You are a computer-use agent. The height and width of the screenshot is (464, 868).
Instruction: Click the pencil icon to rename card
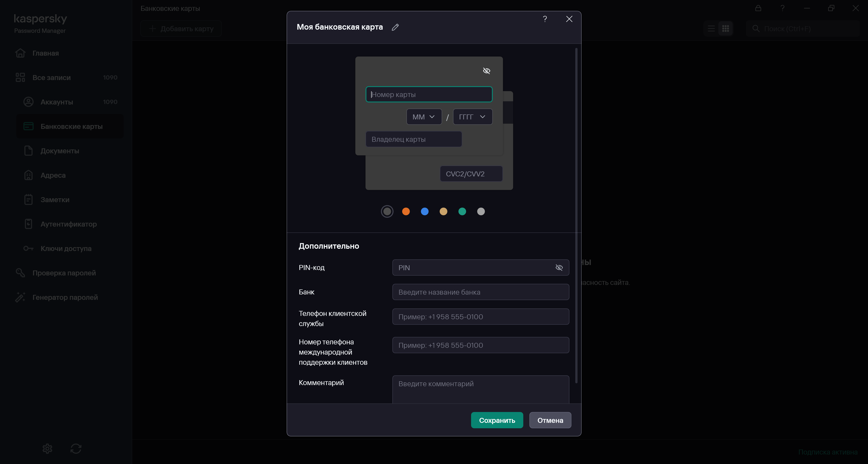tap(395, 27)
